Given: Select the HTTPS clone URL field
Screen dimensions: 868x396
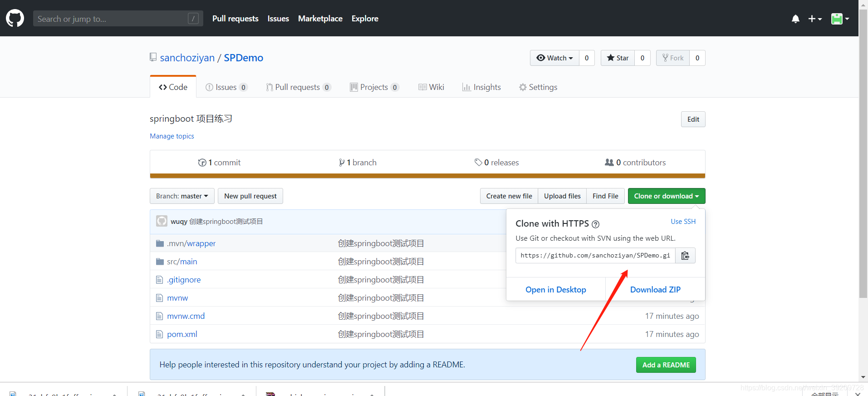Looking at the screenshot, I should click(595, 256).
